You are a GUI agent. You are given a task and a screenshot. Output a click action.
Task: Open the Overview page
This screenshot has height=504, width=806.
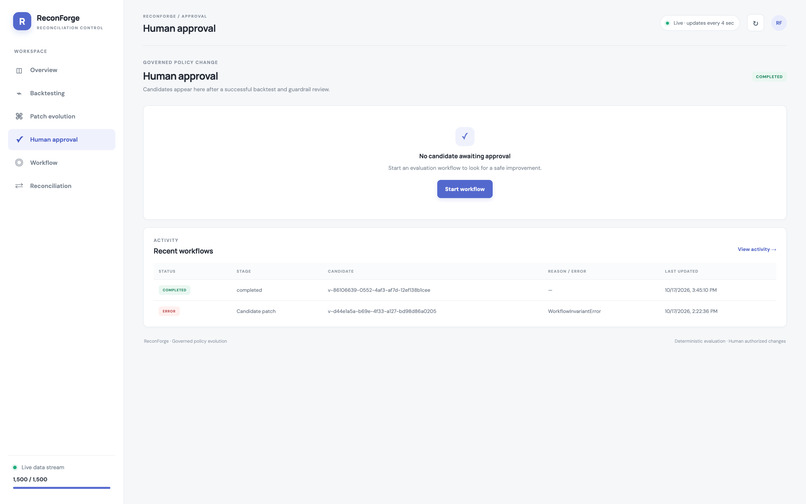point(62,70)
